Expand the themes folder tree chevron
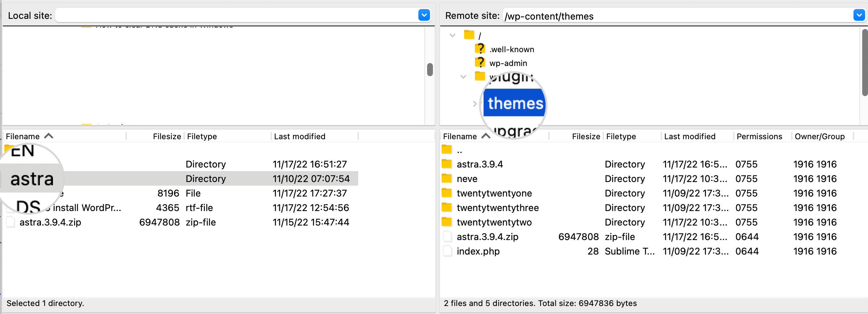The image size is (868, 314). click(x=475, y=104)
